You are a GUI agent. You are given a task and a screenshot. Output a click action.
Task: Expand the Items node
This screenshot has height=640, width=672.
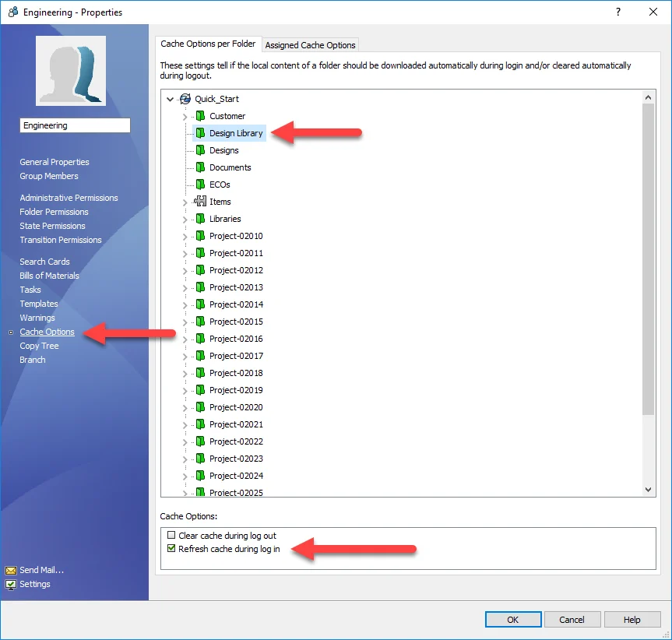click(185, 202)
